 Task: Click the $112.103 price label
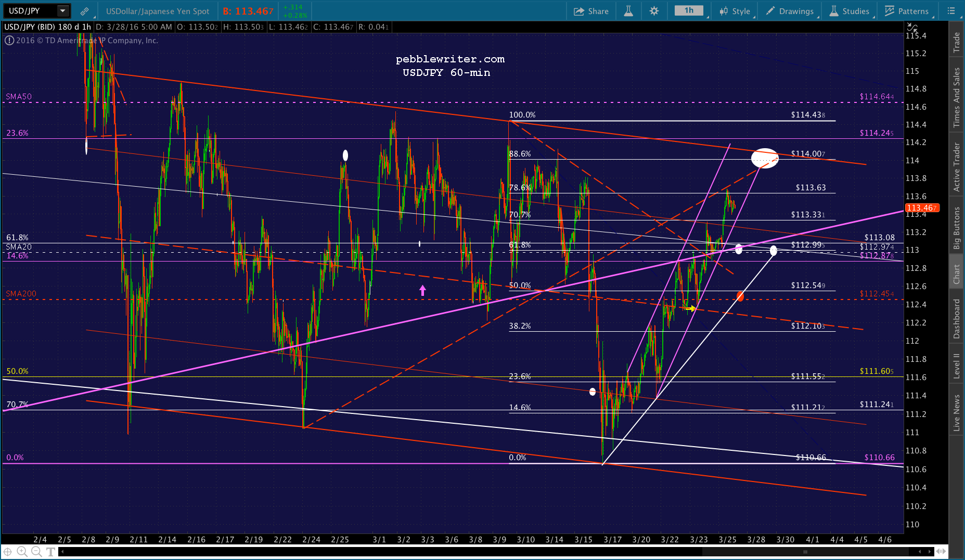coord(808,326)
